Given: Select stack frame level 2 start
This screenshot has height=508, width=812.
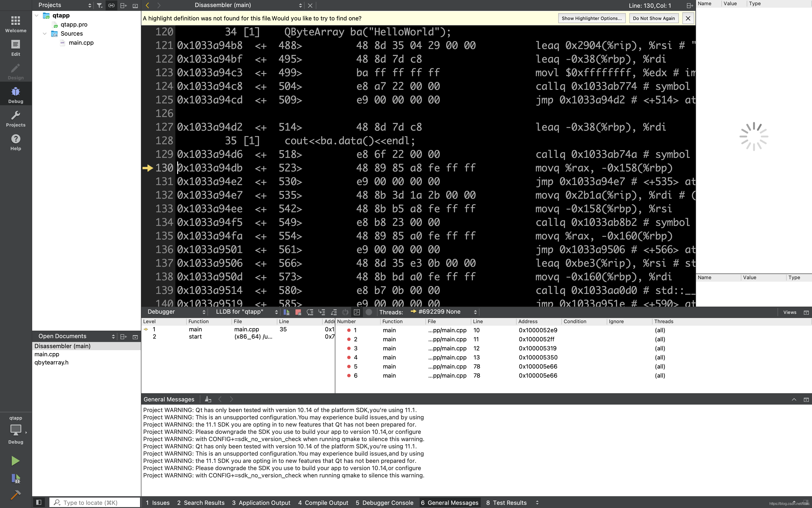Looking at the screenshot, I should [x=238, y=337].
